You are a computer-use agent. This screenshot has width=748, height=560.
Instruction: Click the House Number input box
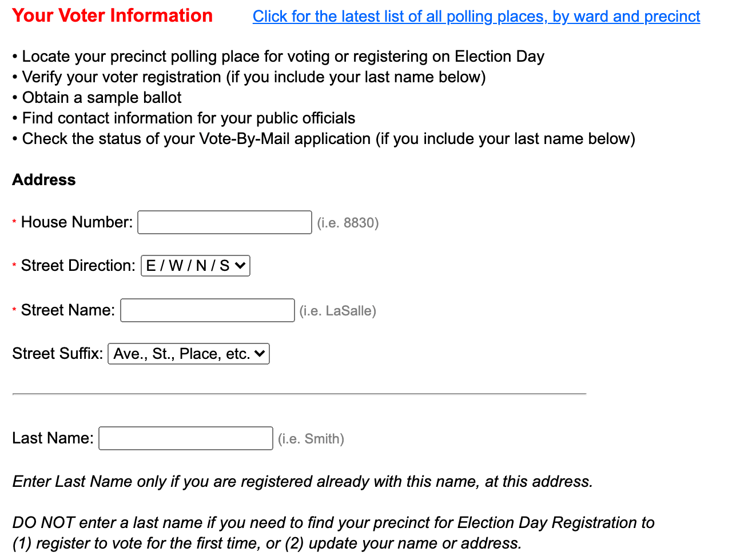(x=224, y=222)
